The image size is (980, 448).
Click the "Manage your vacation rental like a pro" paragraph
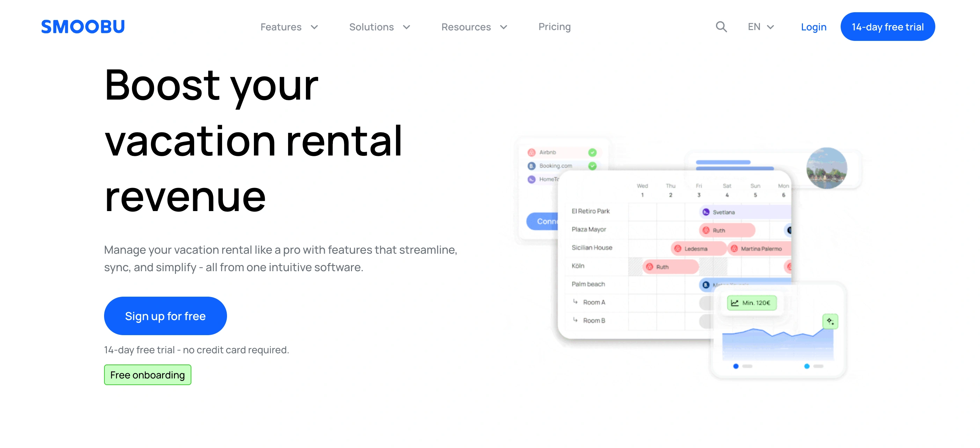point(281,259)
